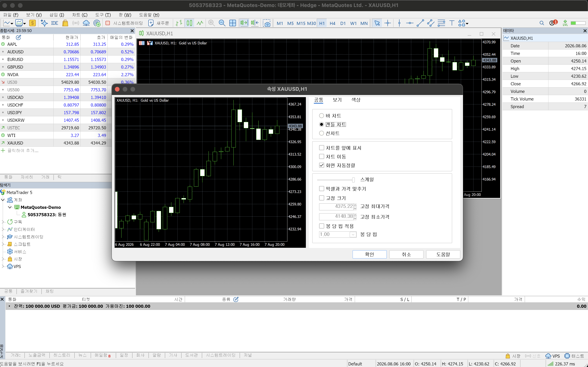Image resolution: width=588 pixels, height=367 pixels.
Task: Click the dollar-sign trading icon in toolbar
Action: click(32, 23)
